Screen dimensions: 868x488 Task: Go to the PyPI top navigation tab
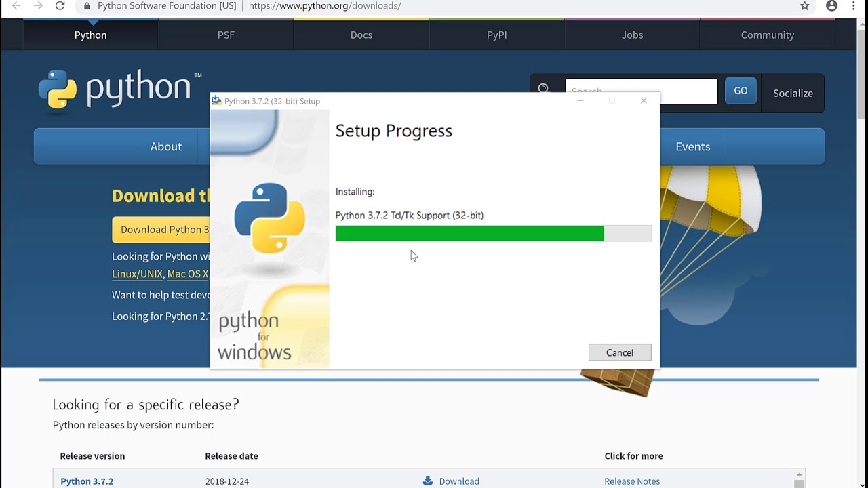[496, 35]
